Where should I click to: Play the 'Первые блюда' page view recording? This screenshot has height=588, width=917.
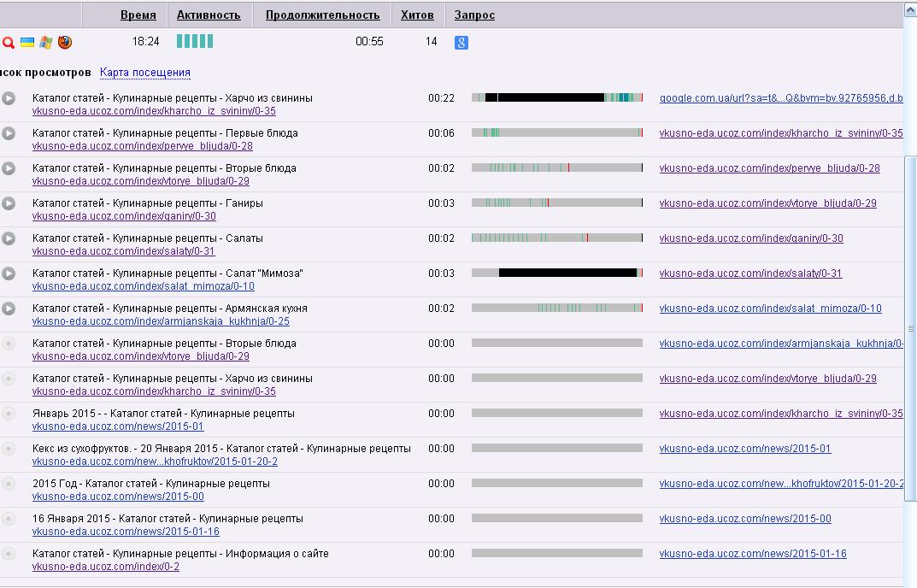click(x=9, y=133)
